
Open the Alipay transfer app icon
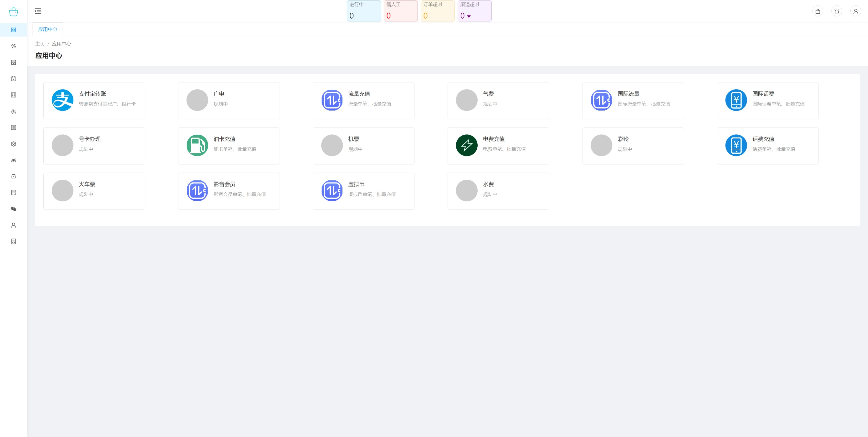pos(62,100)
